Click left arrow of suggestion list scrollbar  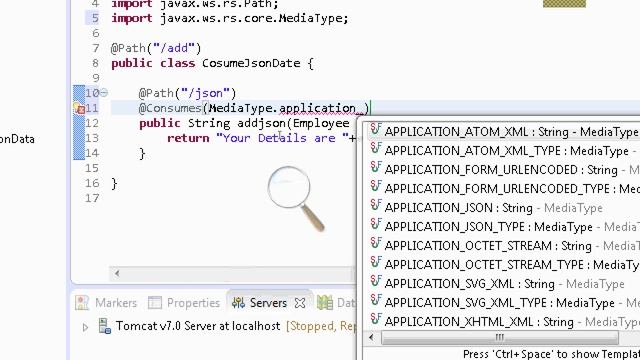[371, 338]
